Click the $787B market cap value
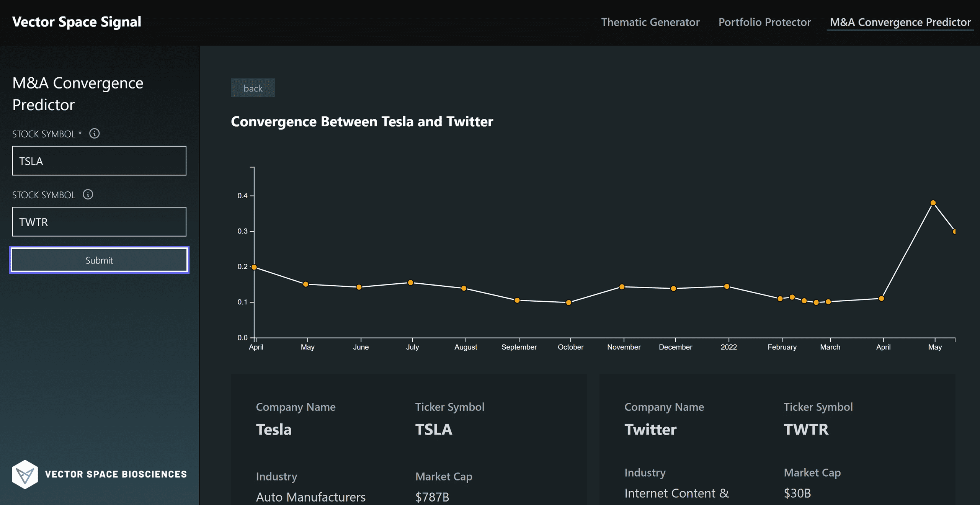 pos(432,497)
